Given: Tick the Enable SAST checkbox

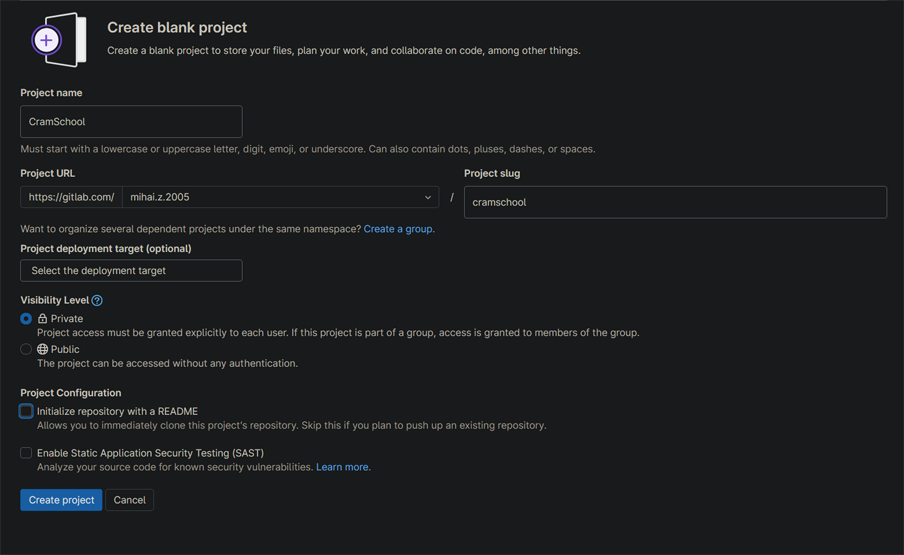Looking at the screenshot, I should (26, 453).
